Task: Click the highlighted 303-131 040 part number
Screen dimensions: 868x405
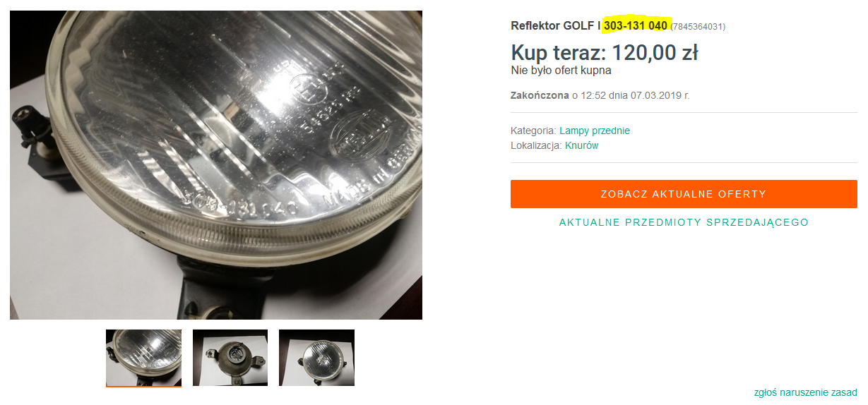Action: (636, 26)
